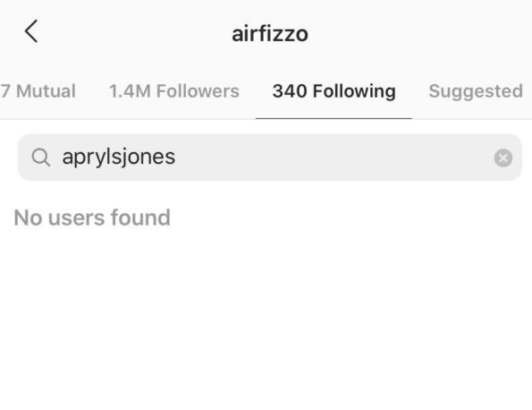Select the 340 Following tab
This screenshot has height=410, width=532.
(334, 91)
